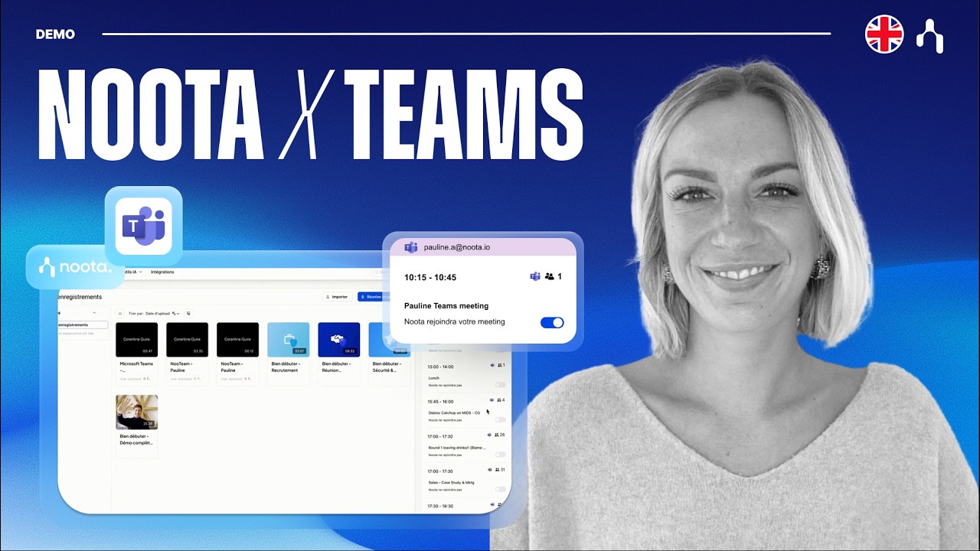980x551 pixels.
Task: Click the email 'pauline.a@noota.io'
Action: pos(456,247)
